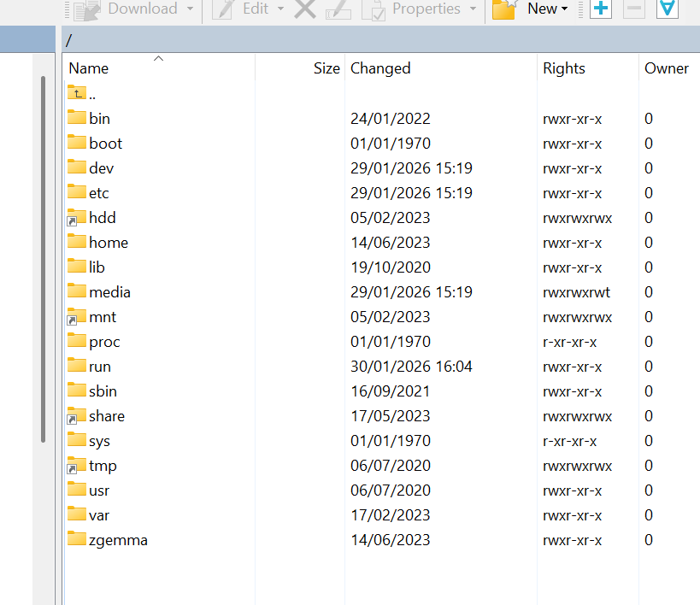Select the usr folder icon
This screenshot has height=605, width=700.
point(77,489)
